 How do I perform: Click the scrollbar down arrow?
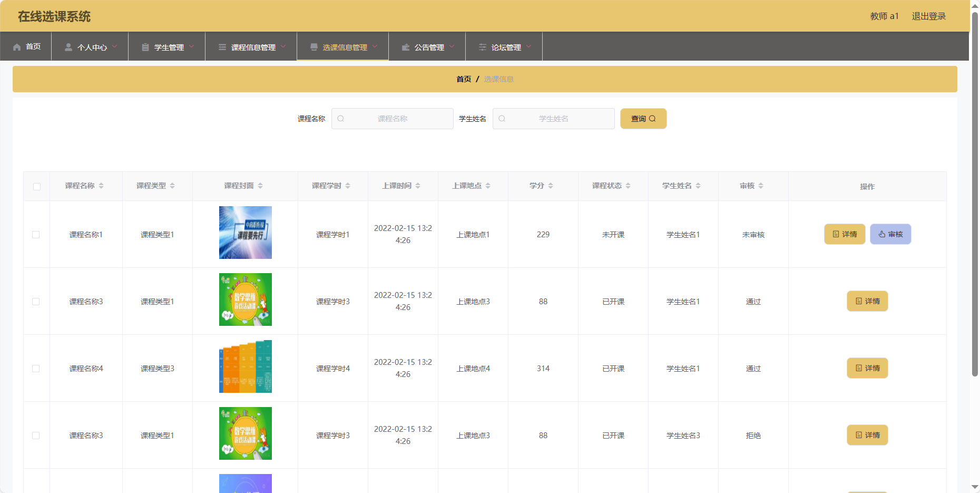click(x=975, y=488)
